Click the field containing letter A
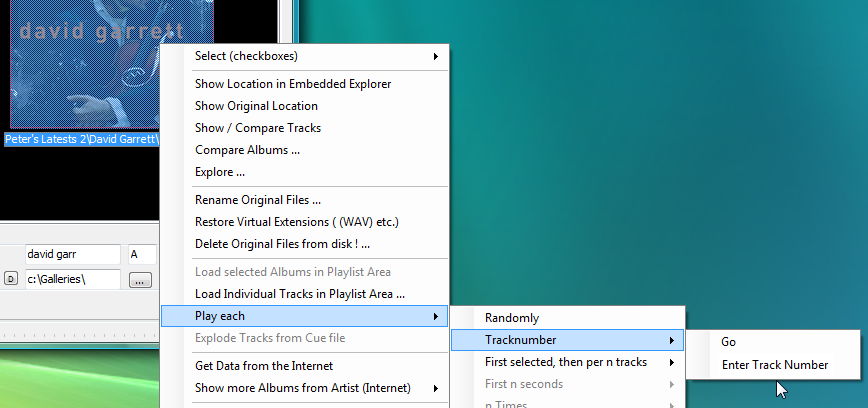Viewport: 868px width, 408px height. tap(142, 255)
